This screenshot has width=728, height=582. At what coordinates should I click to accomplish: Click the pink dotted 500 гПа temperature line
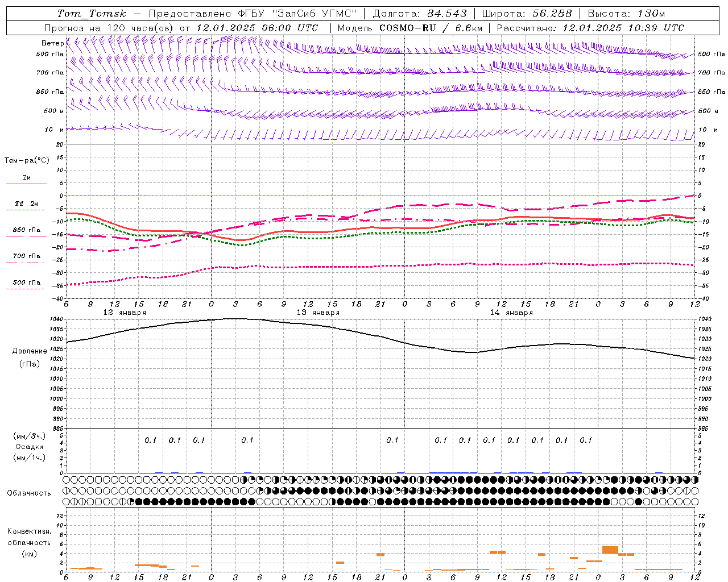tap(380, 266)
